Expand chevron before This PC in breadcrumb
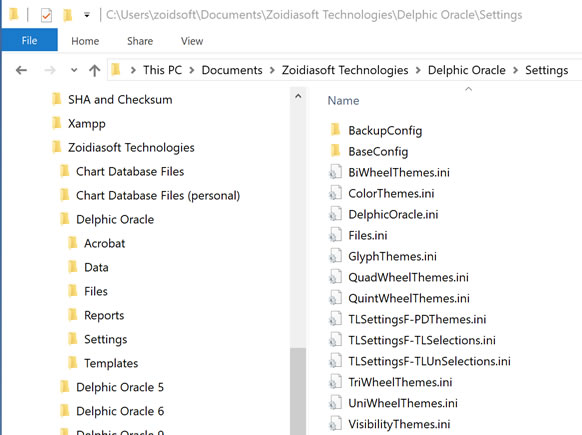The image size is (582, 435). tap(133, 70)
